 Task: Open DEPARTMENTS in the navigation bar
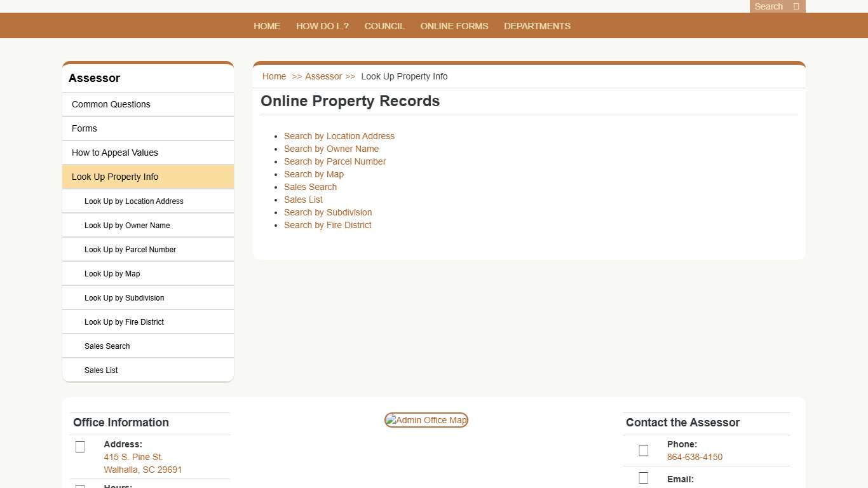(537, 26)
